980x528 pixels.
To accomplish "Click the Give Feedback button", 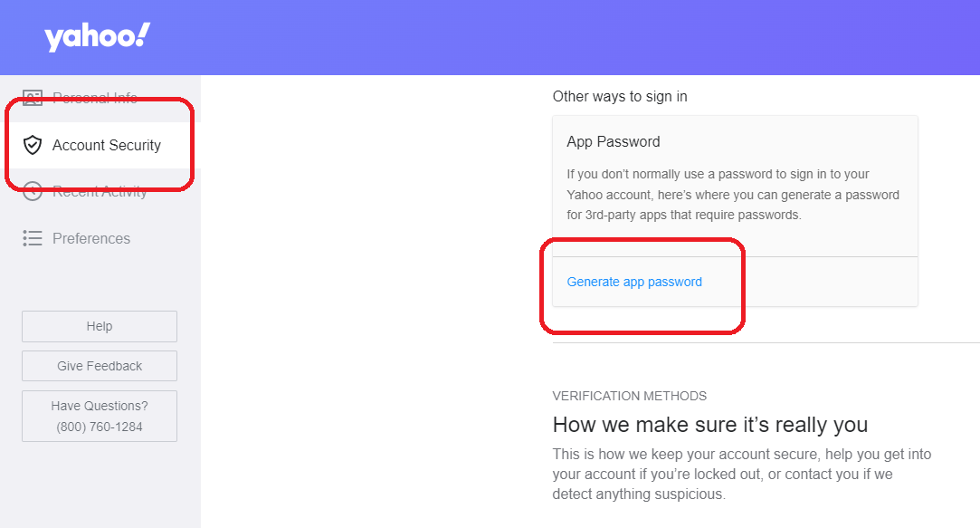I will click(x=100, y=366).
